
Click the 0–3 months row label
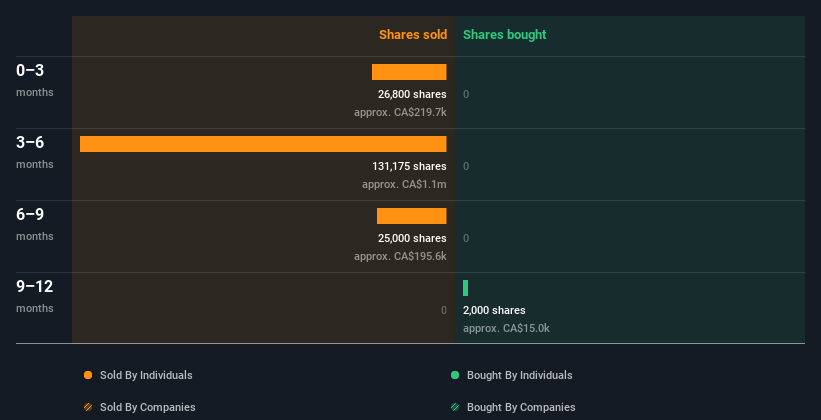[35, 80]
